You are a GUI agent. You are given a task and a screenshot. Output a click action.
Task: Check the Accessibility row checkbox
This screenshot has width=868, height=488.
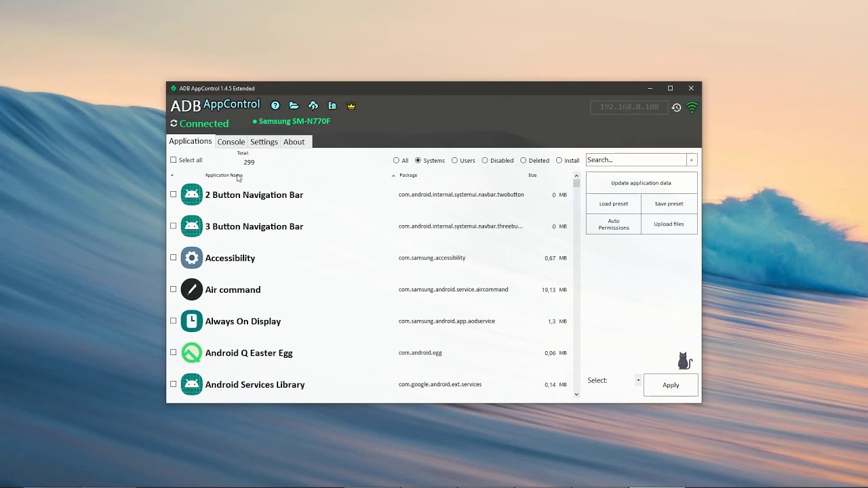pos(174,258)
